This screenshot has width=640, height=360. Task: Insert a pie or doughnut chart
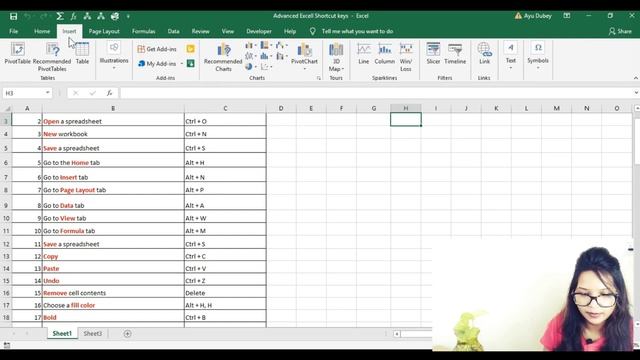pos(251,67)
